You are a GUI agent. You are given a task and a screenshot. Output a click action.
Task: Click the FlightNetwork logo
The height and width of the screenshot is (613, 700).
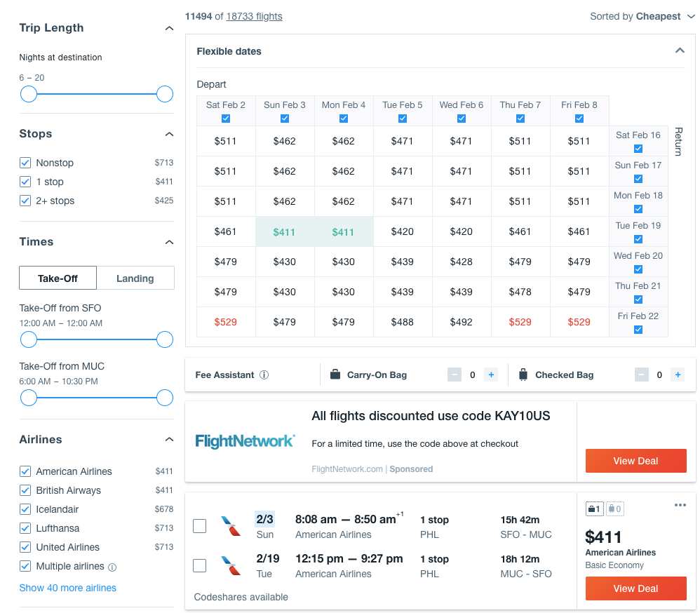click(x=245, y=441)
